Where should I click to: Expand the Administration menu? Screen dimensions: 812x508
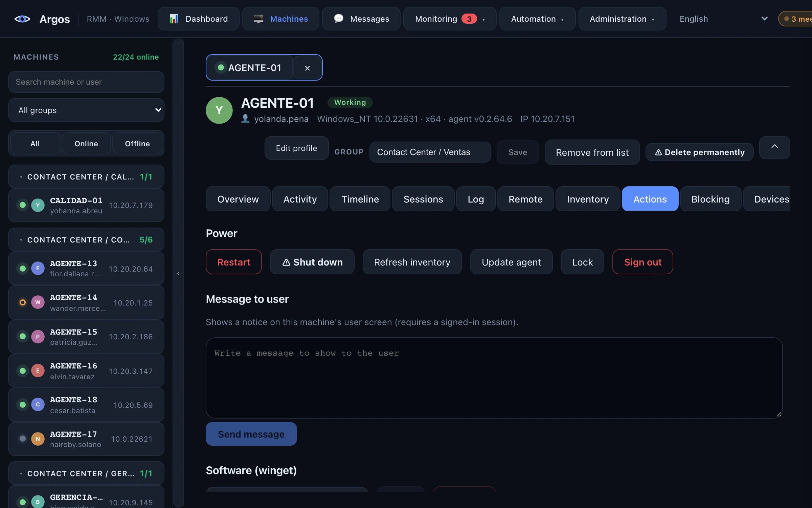[622, 19]
